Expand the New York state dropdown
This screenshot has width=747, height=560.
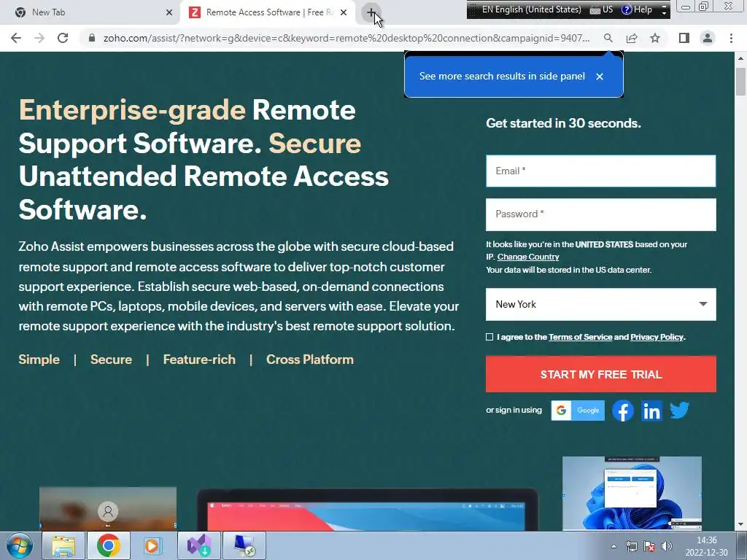tap(601, 304)
